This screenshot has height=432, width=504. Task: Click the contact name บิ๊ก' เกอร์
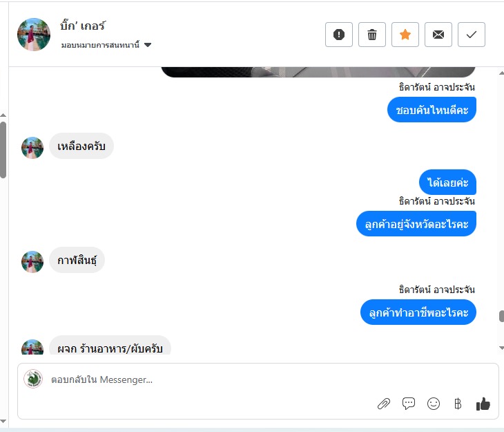click(83, 26)
